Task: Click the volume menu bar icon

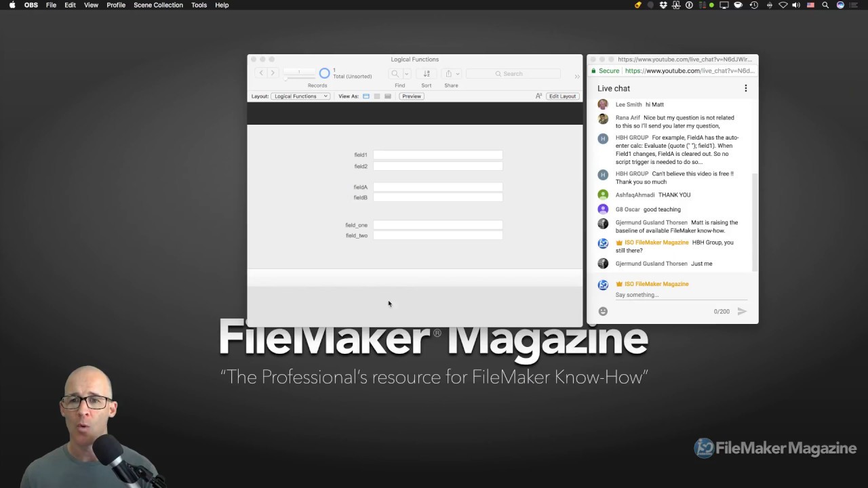Action: point(796,5)
